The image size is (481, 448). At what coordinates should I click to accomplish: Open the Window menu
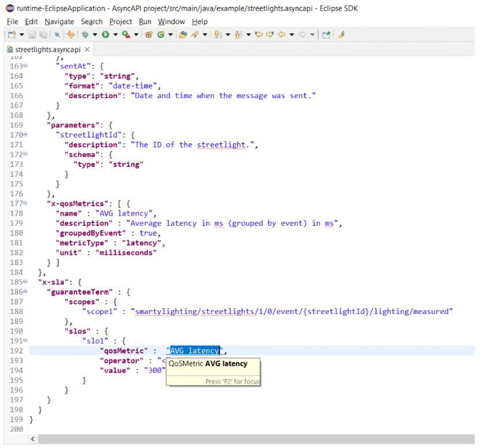point(171,22)
